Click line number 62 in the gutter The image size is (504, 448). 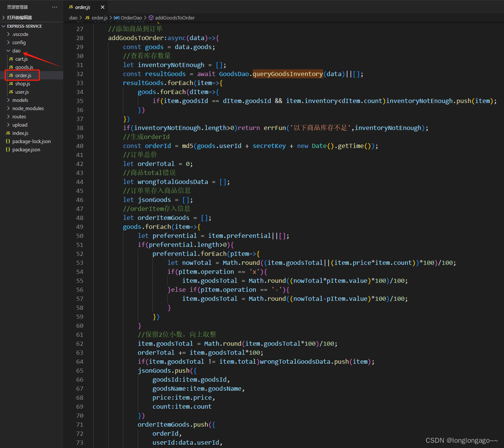pyautogui.click(x=80, y=343)
